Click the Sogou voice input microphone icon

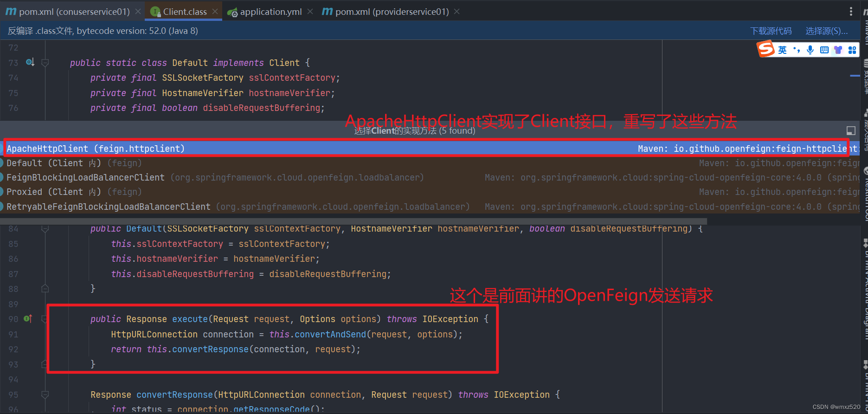coord(810,50)
